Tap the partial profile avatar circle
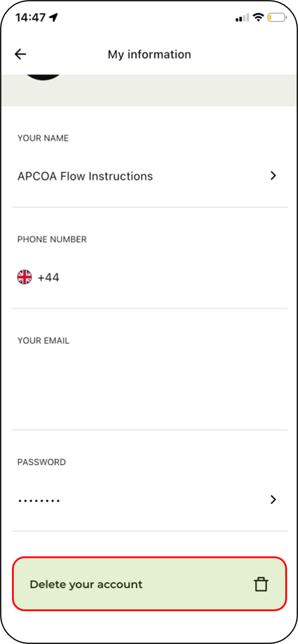This screenshot has height=644, width=298. pyautogui.click(x=43, y=77)
